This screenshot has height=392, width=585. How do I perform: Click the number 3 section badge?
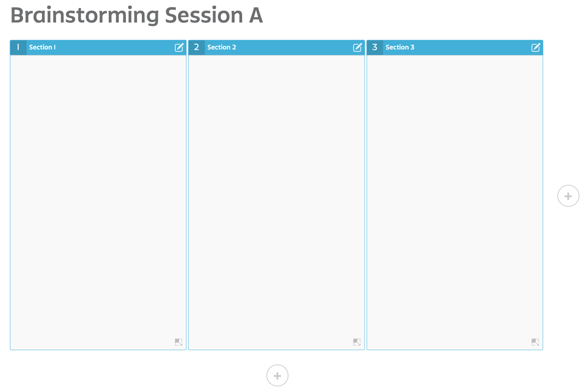coord(375,47)
